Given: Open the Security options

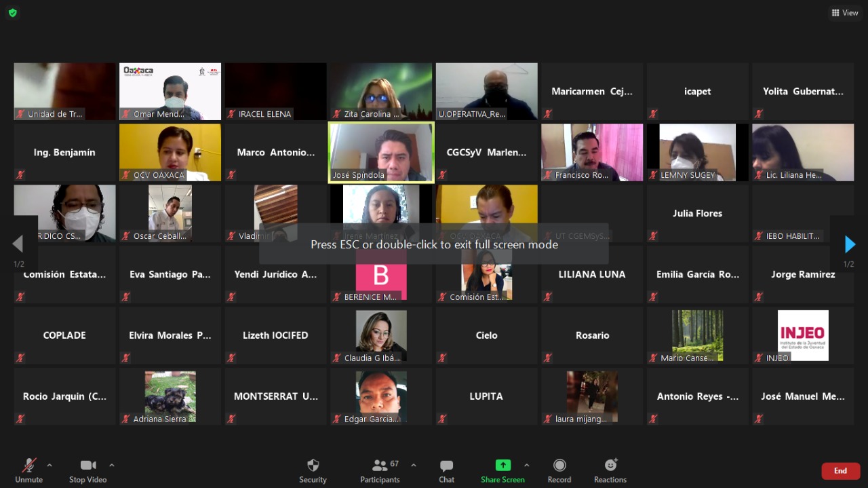Looking at the screenshot, I should click(313, 470).
